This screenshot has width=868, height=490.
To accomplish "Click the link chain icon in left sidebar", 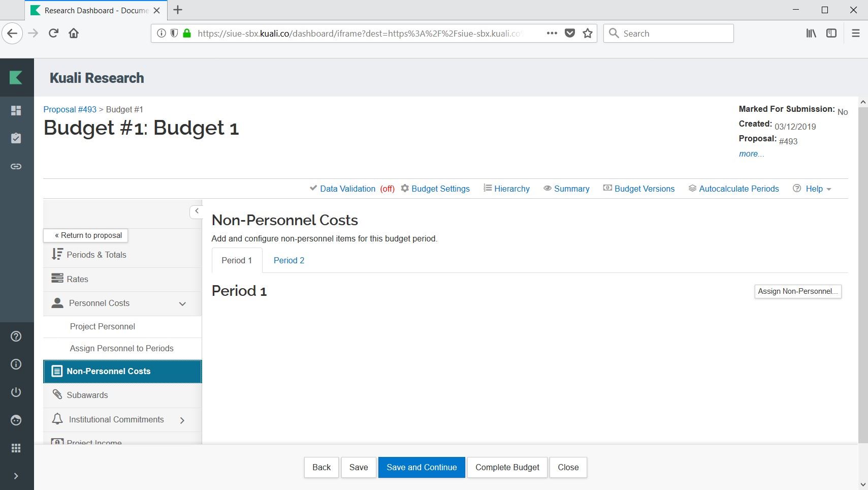I will (16, 166).
